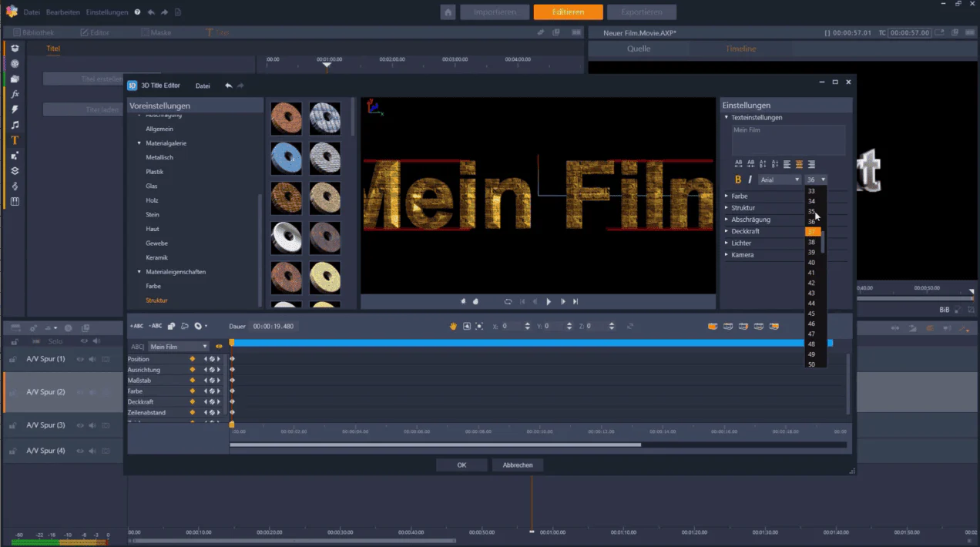This screenshot has width=980, height=547.
Task: Open the treble-clef ScoreFitter sidebar icon
Action: coord(15,186)
